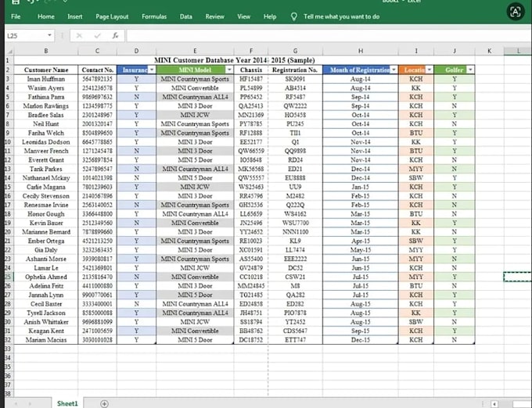
Task: Open the Month of Registration filter dropdown
Action: coord(394,70)
